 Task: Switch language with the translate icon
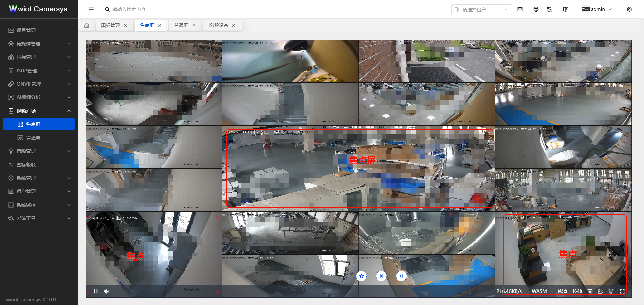pyautogui.click(x=549, y=9)
